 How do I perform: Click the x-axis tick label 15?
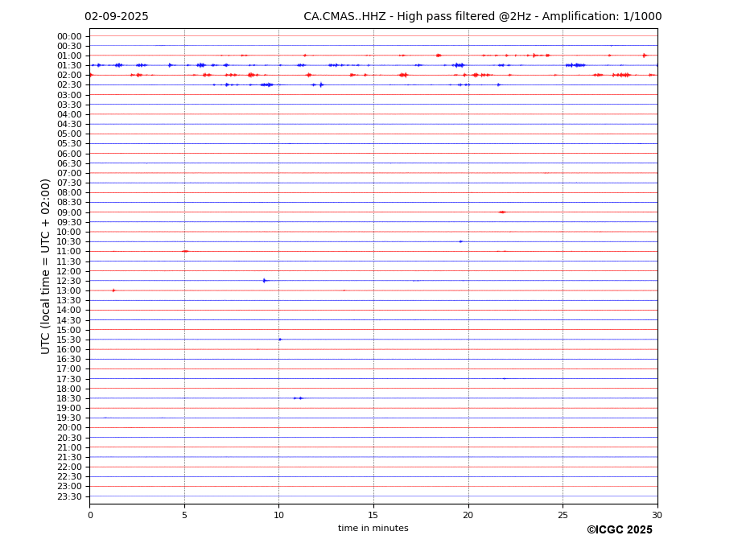[373, 515]
